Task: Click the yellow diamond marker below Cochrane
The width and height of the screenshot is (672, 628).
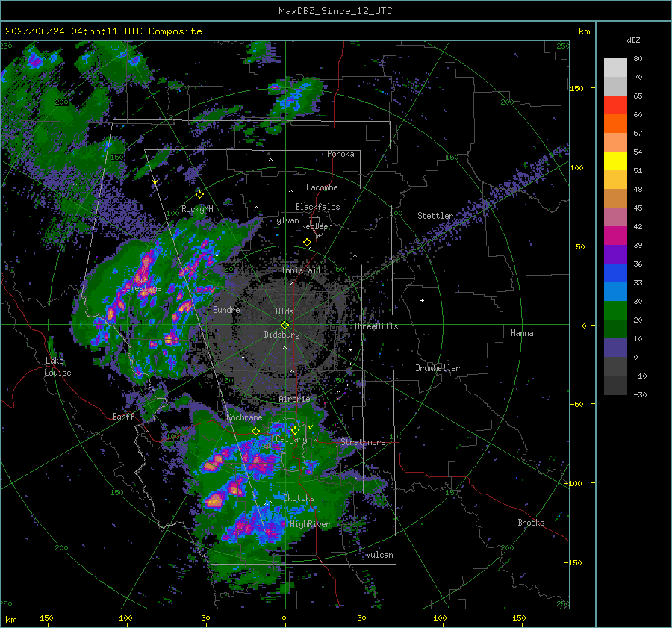Action: (255, 432)
